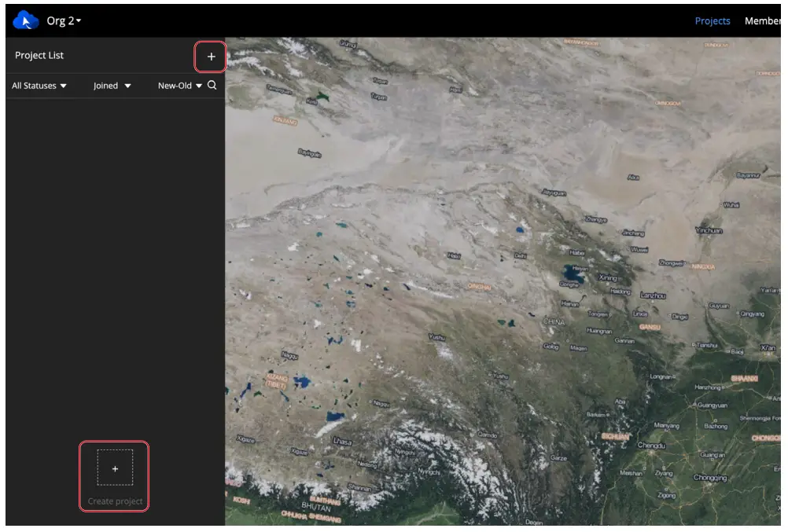The image size is (788, 532).
Task: Switch to the Projects tab
Action: pos(712,20)
